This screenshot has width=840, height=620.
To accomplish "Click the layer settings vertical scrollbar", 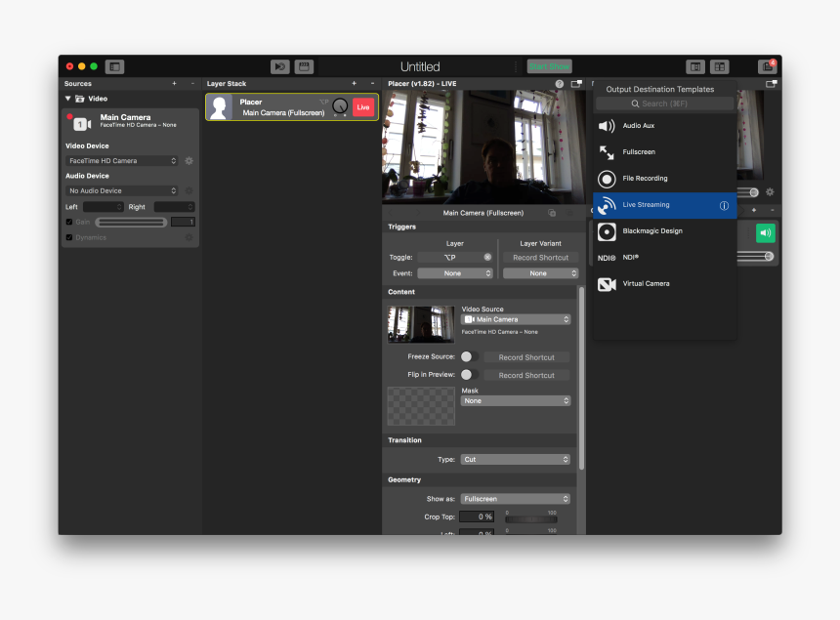I will [x=582, y=379].
